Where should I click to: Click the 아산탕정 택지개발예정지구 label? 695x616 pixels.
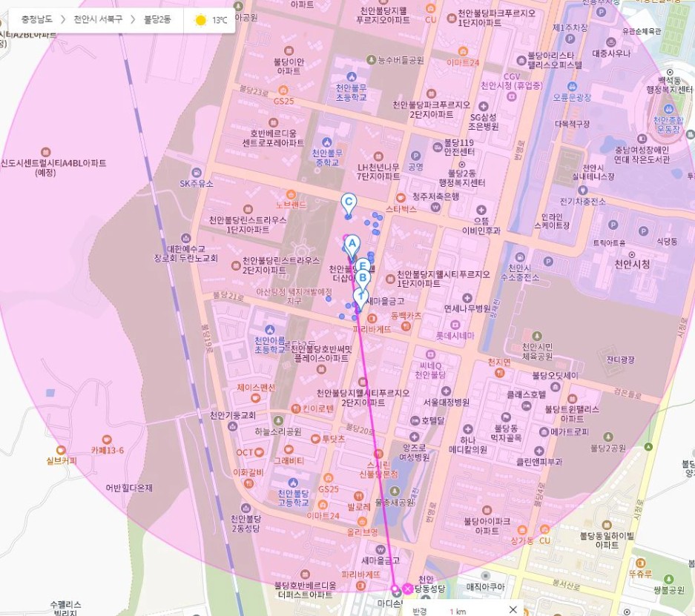pyautogui.click(x=294, y=297)
